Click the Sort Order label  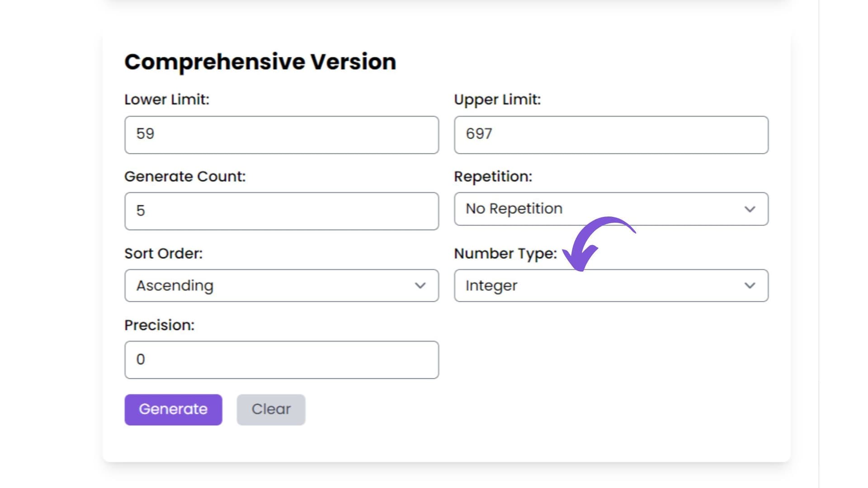click(x=163, y=253)
